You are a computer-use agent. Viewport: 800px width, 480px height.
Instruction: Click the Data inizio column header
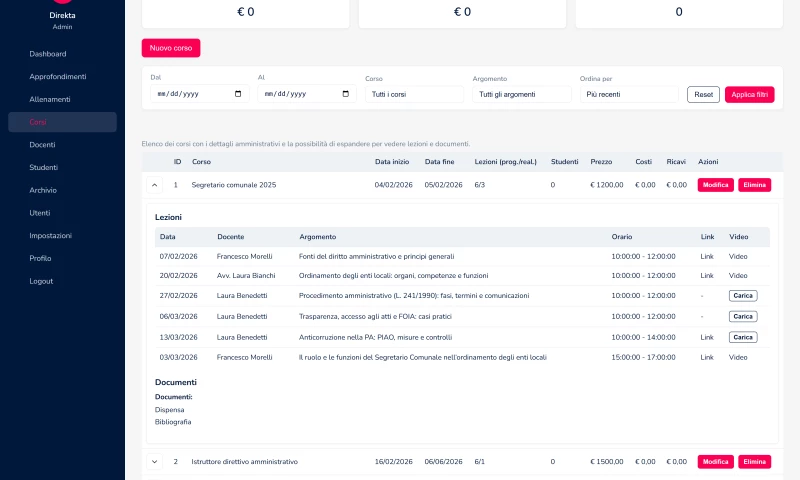click(392, 162)
